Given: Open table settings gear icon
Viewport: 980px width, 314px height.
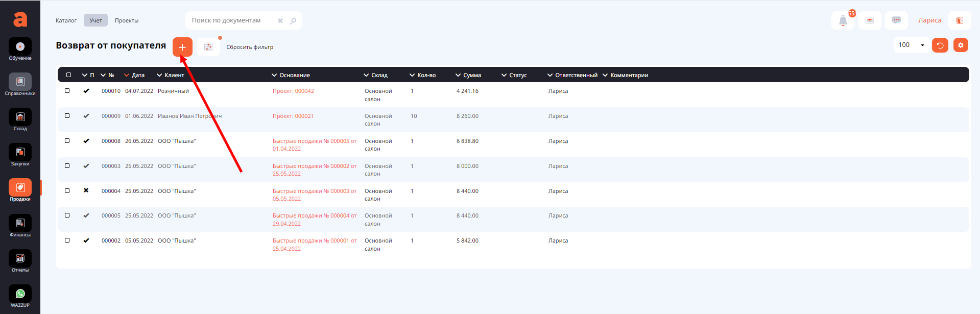Looking at the screenshot, I should (961, 45).
